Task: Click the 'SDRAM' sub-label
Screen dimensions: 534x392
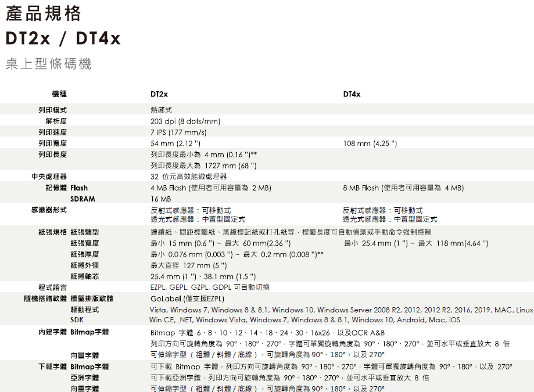Action: coord(83,199)
